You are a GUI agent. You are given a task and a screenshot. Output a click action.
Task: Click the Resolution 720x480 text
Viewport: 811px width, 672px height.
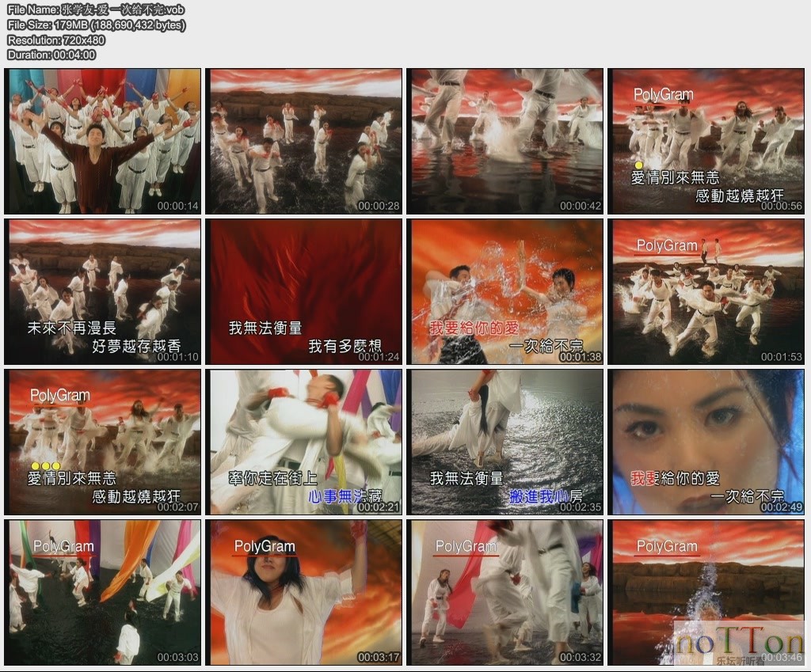pyautogui.click(x=56, y=40)
